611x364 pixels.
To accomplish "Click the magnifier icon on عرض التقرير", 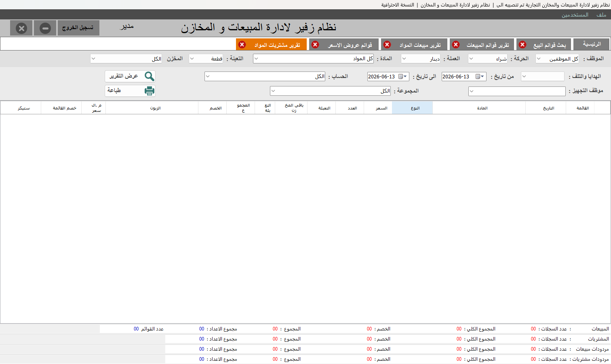I will point(150,76).
